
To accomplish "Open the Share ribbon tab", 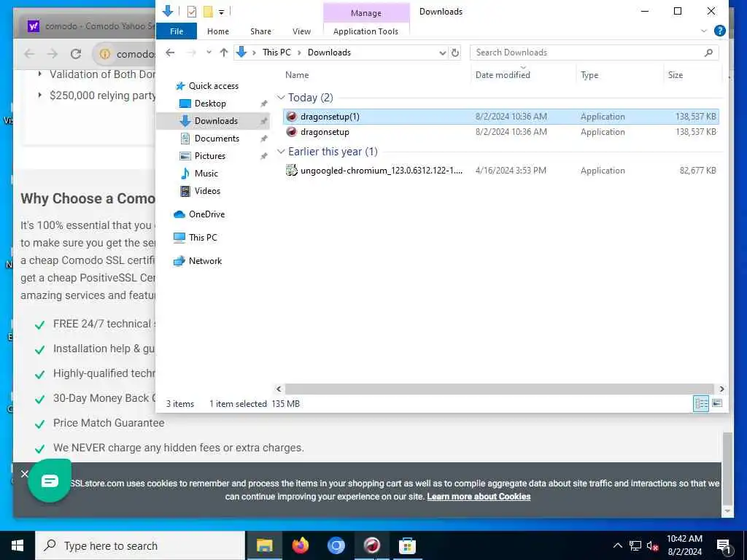I will pyautogui.click(x=260, y=31).
